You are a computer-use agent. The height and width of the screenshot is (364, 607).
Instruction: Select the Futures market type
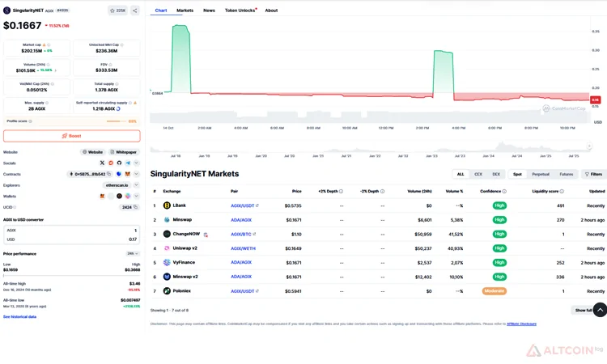(567, 174)
